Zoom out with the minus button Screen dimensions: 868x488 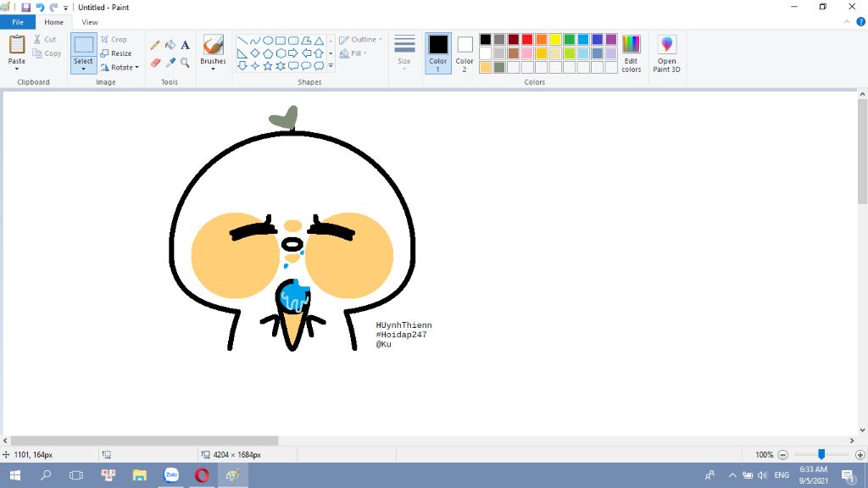(782, 455)
